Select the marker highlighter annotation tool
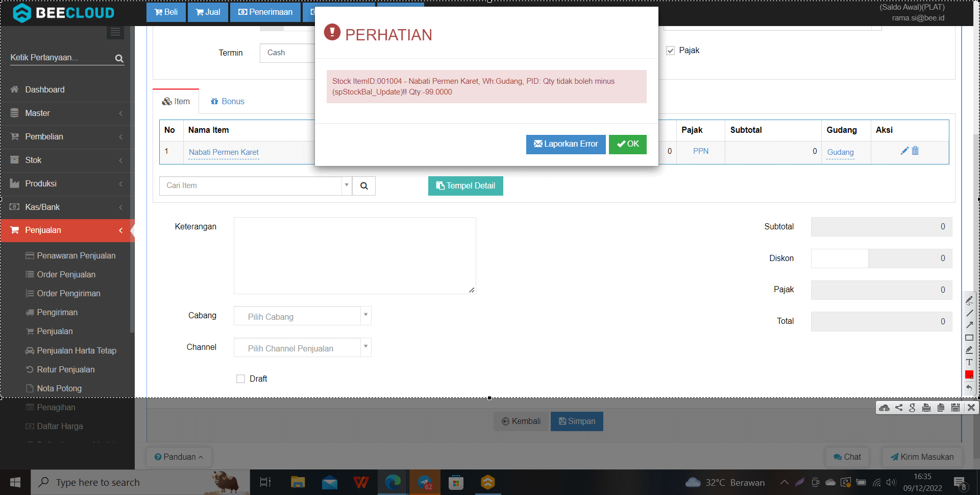The image size is (980, 495). click(x=969, y=350)
